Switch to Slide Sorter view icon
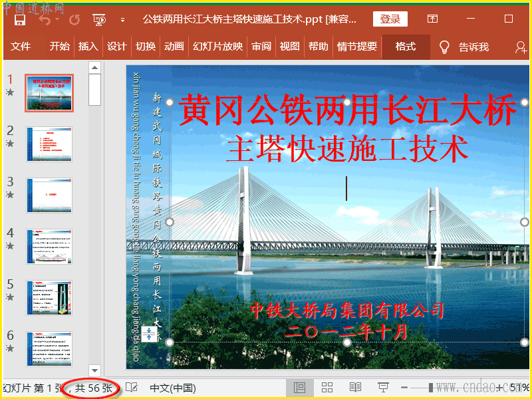Viewport: 532px width, 399px height. point(327,388)
